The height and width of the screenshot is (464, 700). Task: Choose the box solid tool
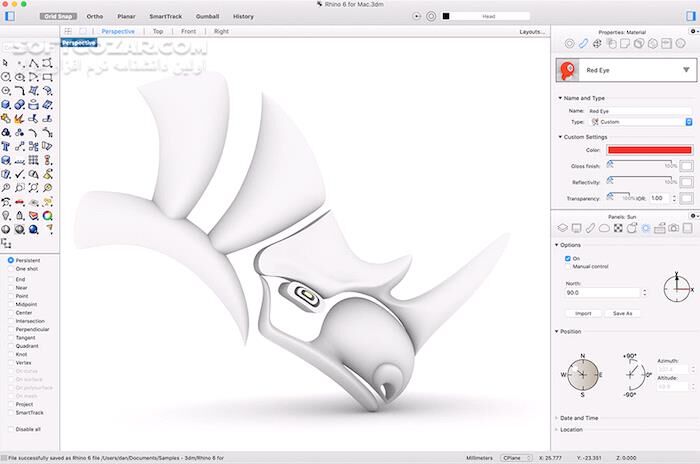coord(5,105)
